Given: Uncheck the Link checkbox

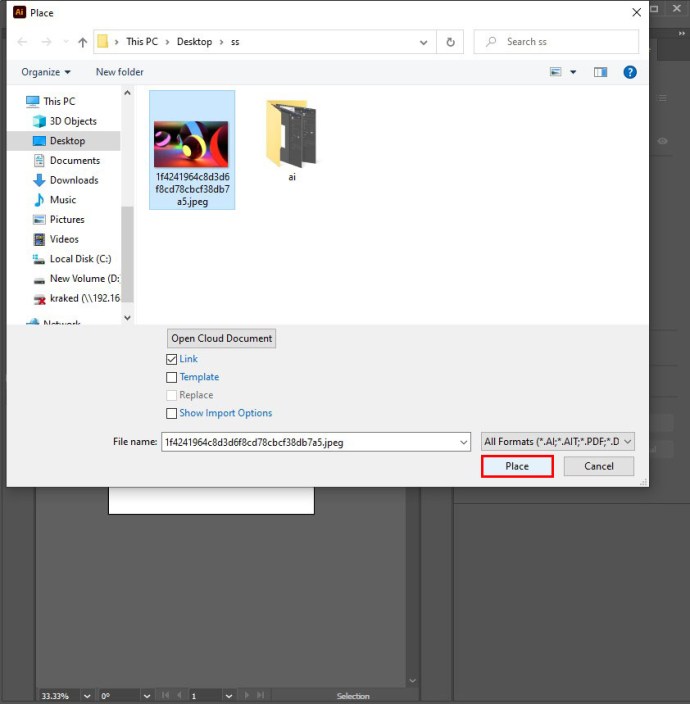Looking at the screenshot, I should pyautogui.click(x=172, y=359).
